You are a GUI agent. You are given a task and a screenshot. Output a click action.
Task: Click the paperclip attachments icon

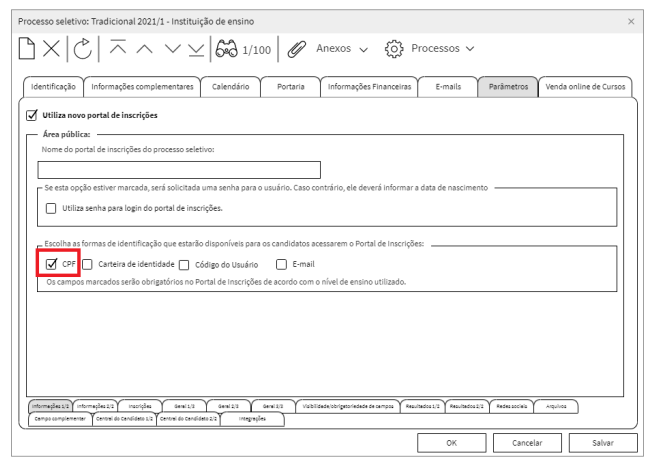[x=297, y=49]
